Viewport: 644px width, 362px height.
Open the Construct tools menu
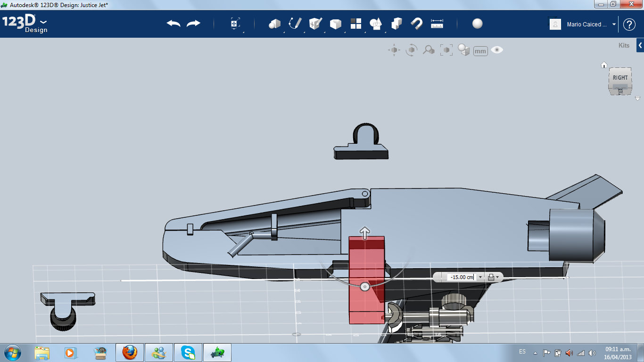[315, 24]
